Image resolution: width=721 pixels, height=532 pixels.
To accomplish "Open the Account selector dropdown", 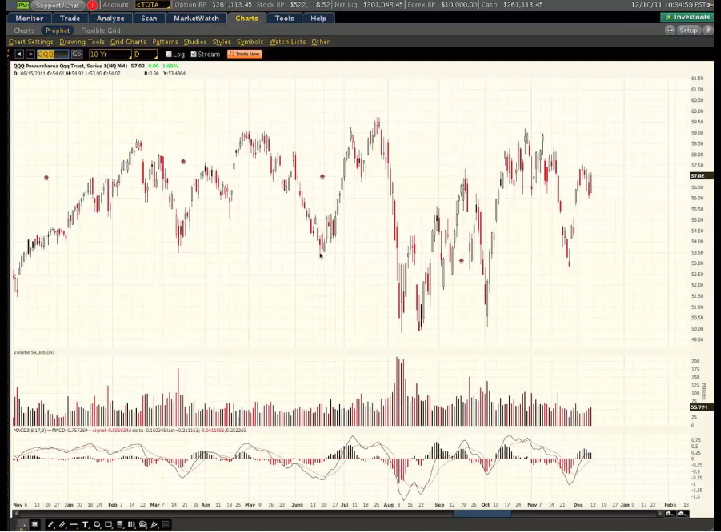I will click(153, 5).
